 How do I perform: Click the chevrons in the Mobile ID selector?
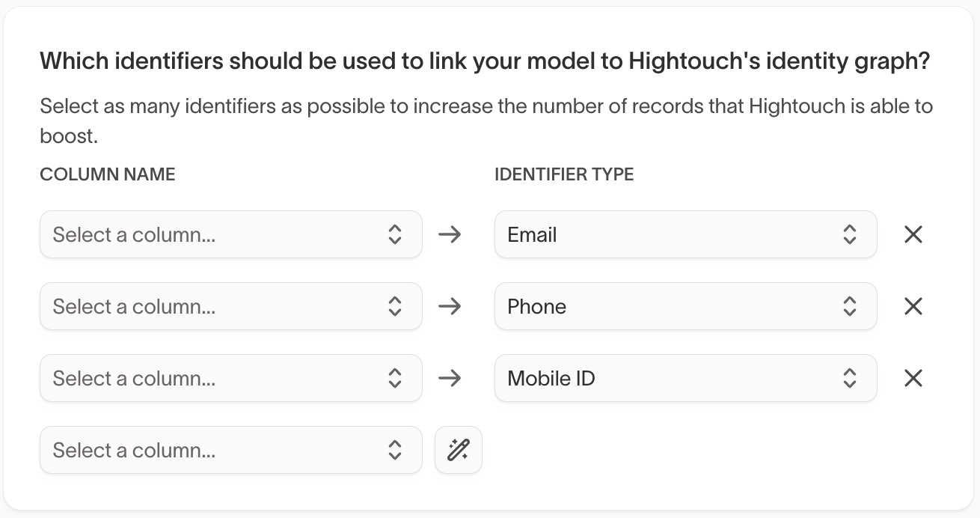tap(849, 379)
